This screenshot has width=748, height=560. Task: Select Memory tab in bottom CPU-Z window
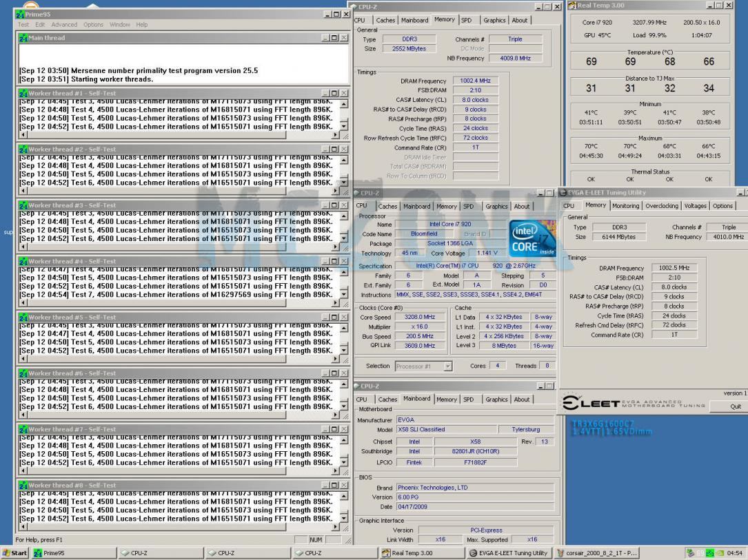447,400
